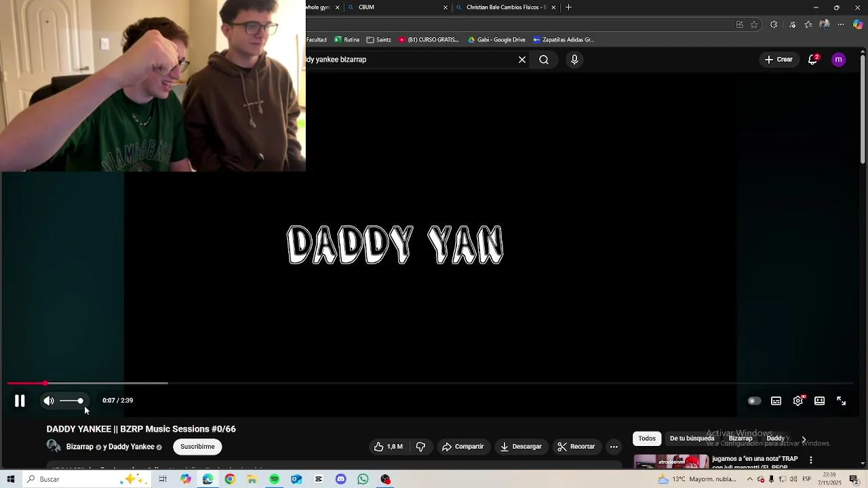This screenshot has width=868, height=488.
Task: Open the YouTube account avatar menu
Action: point(839,60)
